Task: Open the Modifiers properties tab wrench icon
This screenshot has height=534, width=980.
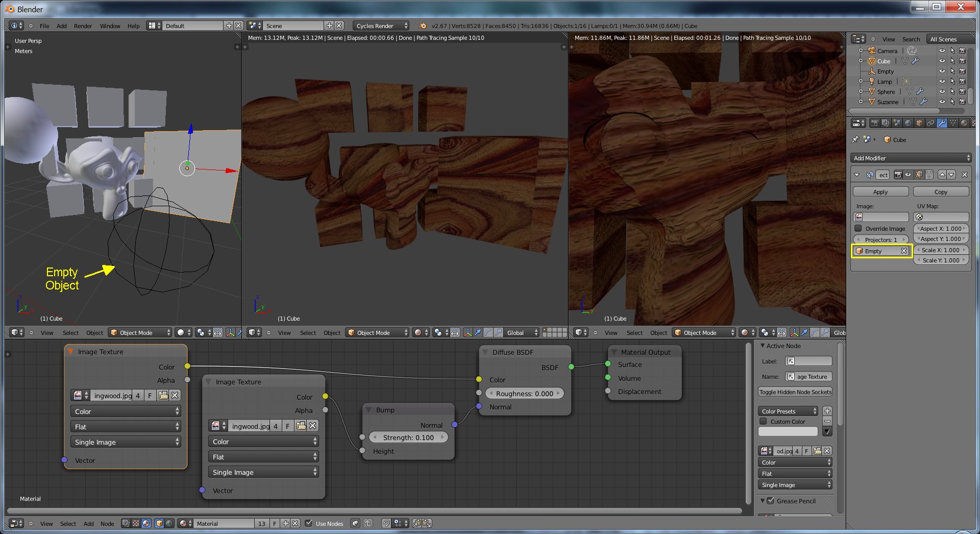Action: coord(942,123)
